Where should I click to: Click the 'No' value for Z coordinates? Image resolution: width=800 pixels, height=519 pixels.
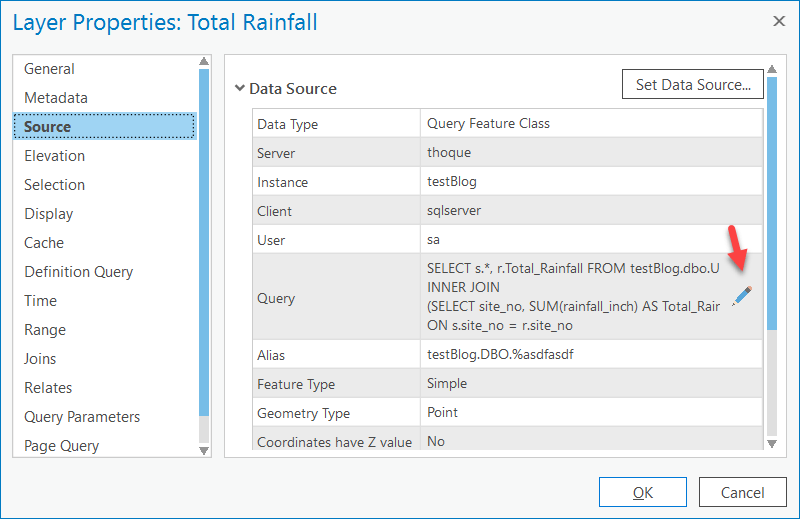[x=436, y=441]
